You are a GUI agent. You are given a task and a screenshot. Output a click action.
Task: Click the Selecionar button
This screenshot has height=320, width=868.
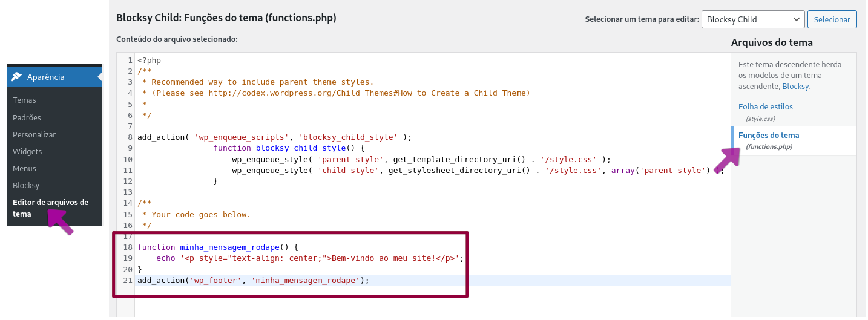(832, 19)
